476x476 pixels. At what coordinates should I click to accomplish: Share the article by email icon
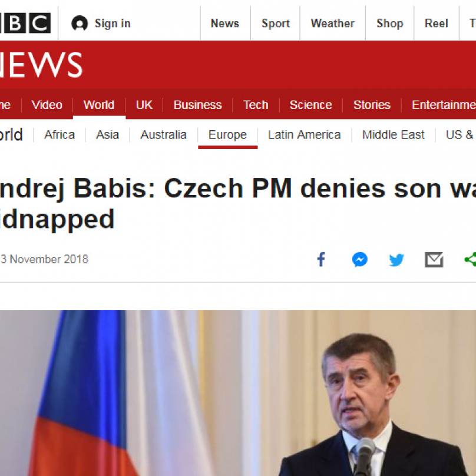tap(434, 259)
